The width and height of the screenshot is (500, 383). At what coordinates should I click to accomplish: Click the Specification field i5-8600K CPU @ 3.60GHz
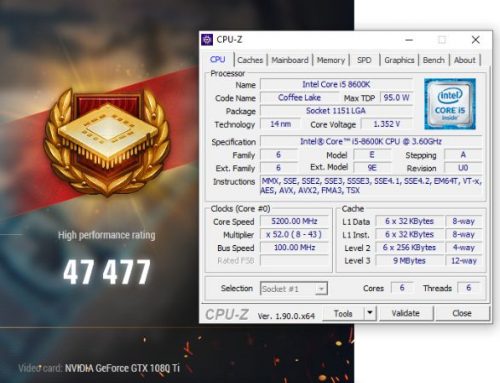[371, 141]
